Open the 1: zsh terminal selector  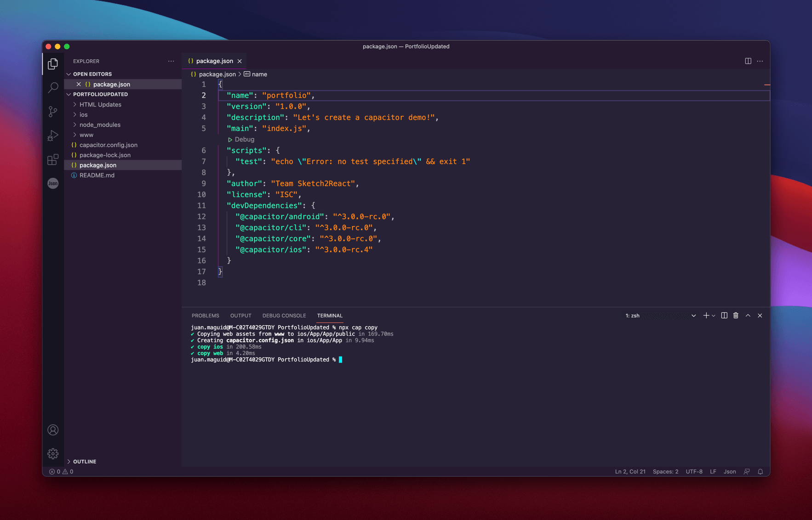(661, 316)
